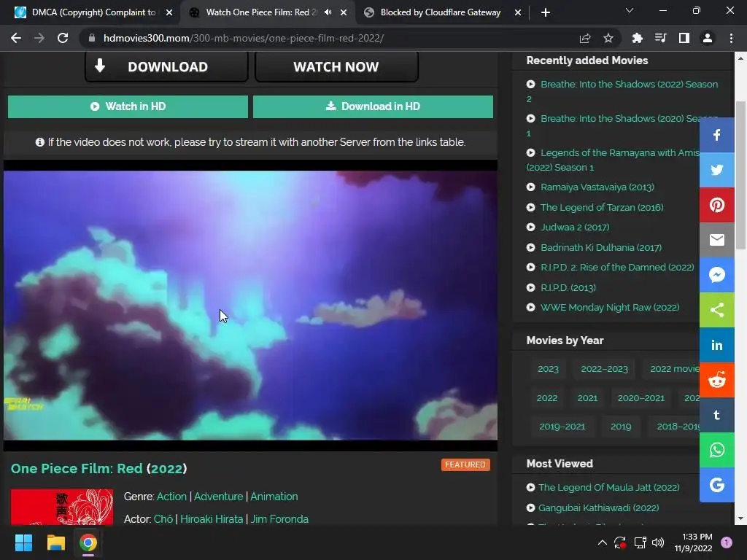Viewport: 747px width, 560px height.
Task: Click the page vertical scrollbar thumb
Action: pos(740,175)
